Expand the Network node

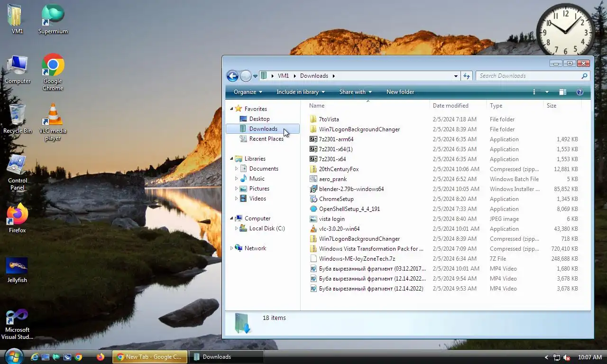tap(232, 248)
